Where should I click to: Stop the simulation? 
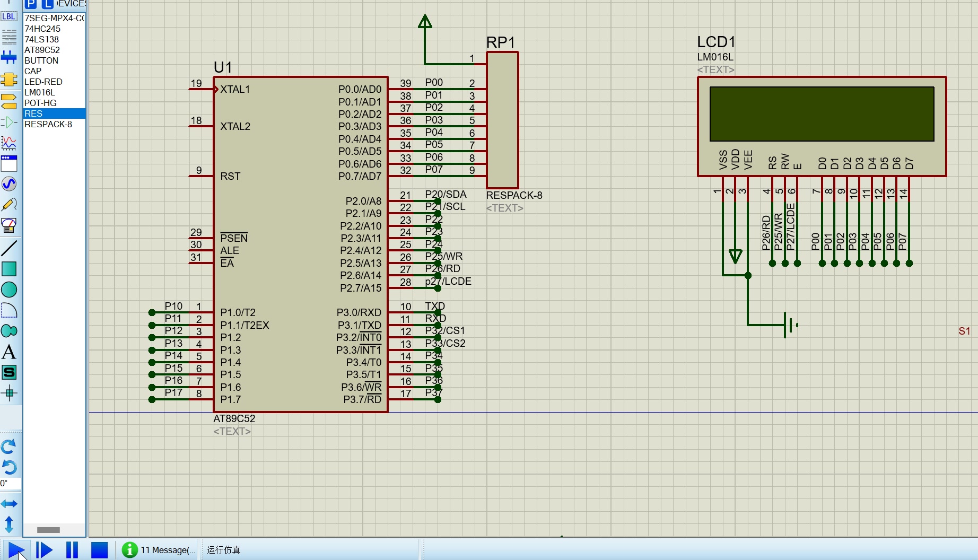99,550
